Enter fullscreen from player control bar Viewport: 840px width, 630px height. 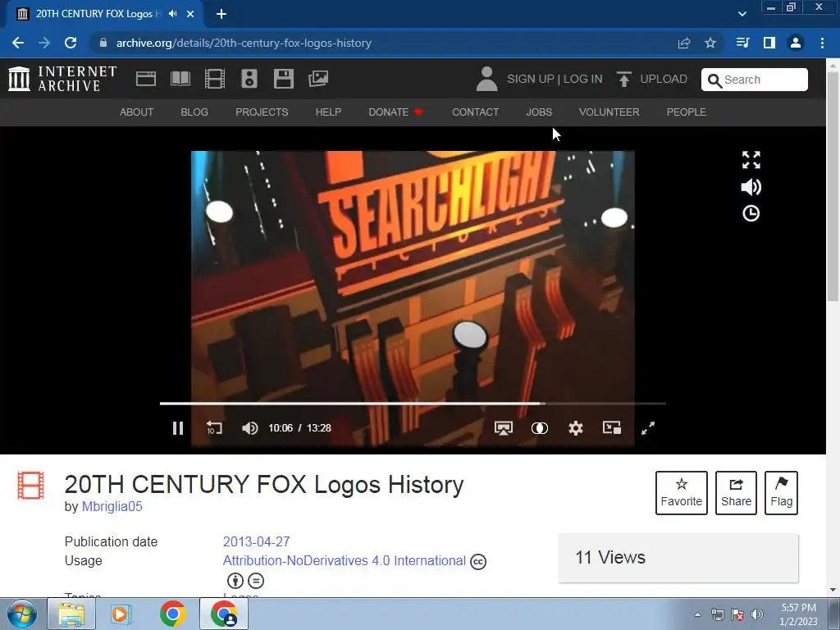(648, 428)
